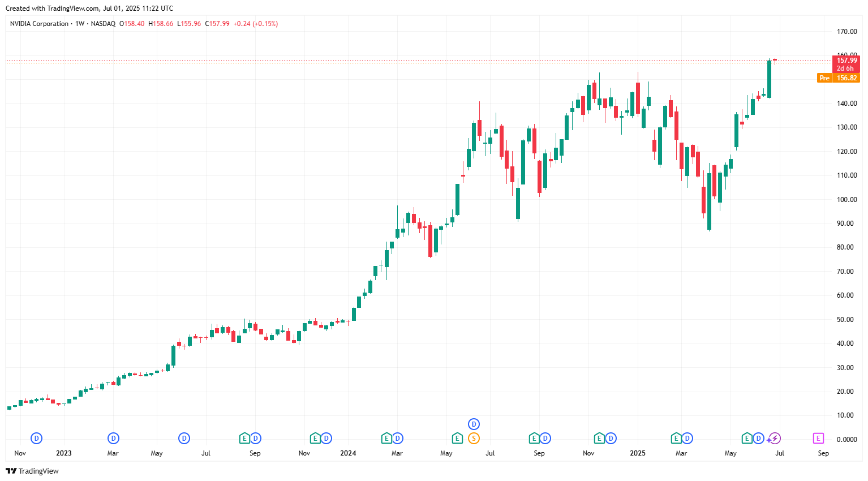
Task: Click the magenta E earnings marker near Sep
Action: pos(817,438)
